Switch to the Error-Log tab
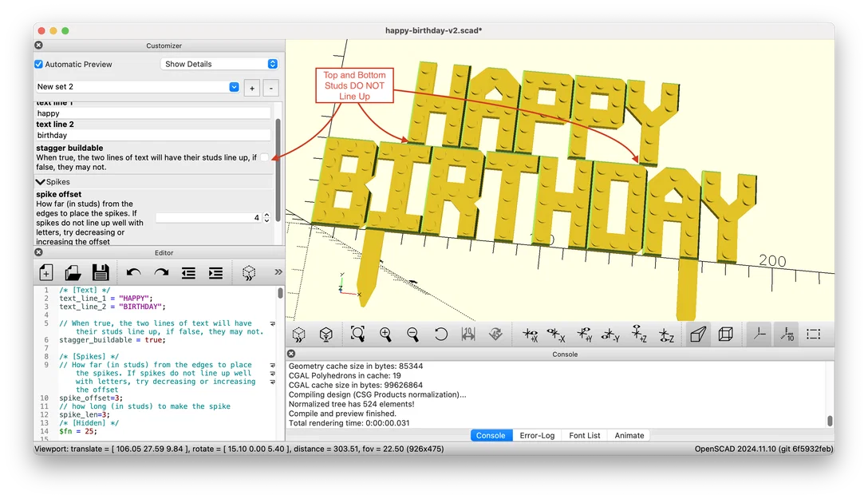Screen dimensions: 868x499 pyautogui.click(x=537, y=435)
